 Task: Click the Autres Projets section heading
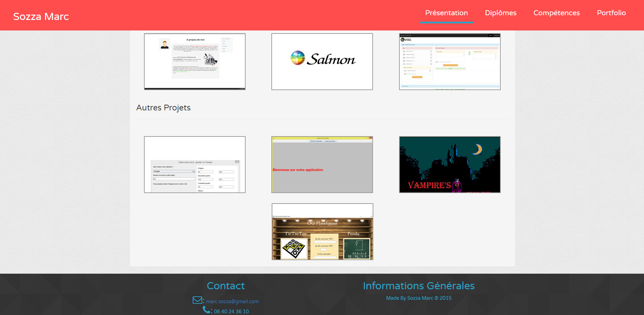163,108
